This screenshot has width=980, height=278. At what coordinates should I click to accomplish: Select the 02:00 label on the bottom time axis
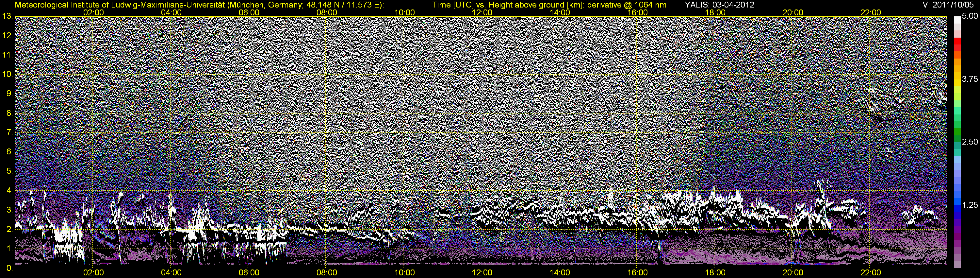click(x=93, y=273)
